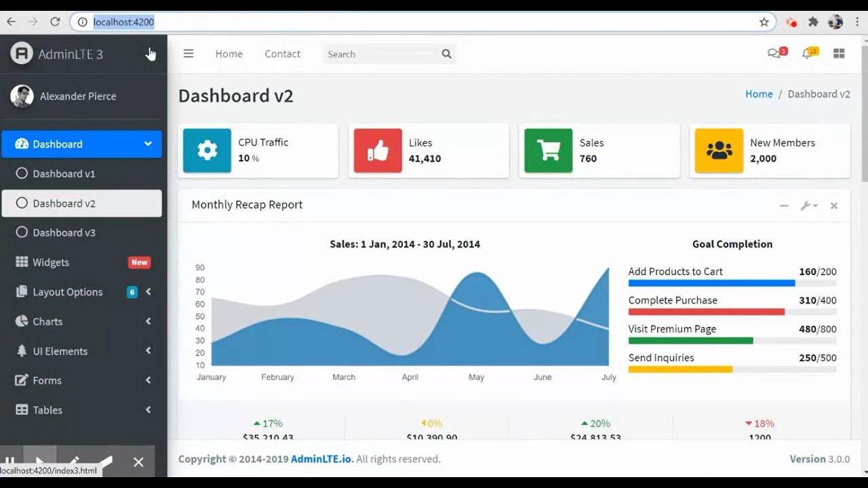Click the grid control sidebar icon
The height and width of the screenshot is (488, 868).
tap(839, 54)
